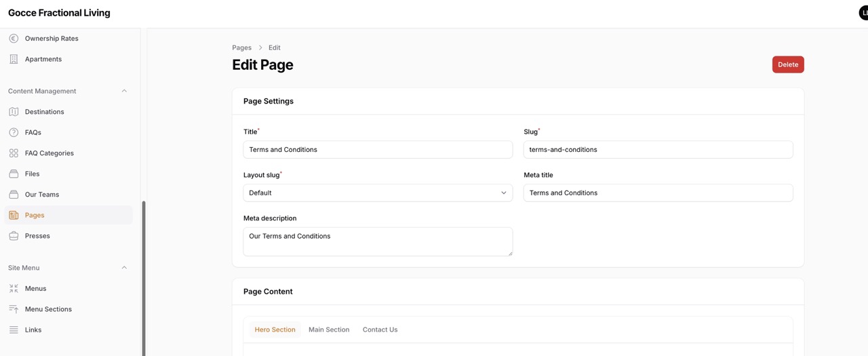The height and width of the screenshot is (356, 868).
Task: Click the Apartments building icon
Action: pyautogui.click(x=14, y=59)
